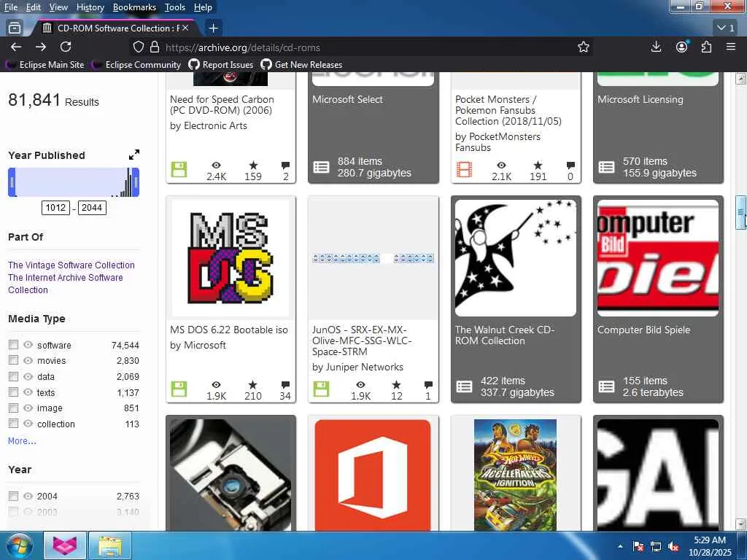Check the texts media type filter
Image resolution: width=747 pixels, height=560 pixels.
(13, 392)
